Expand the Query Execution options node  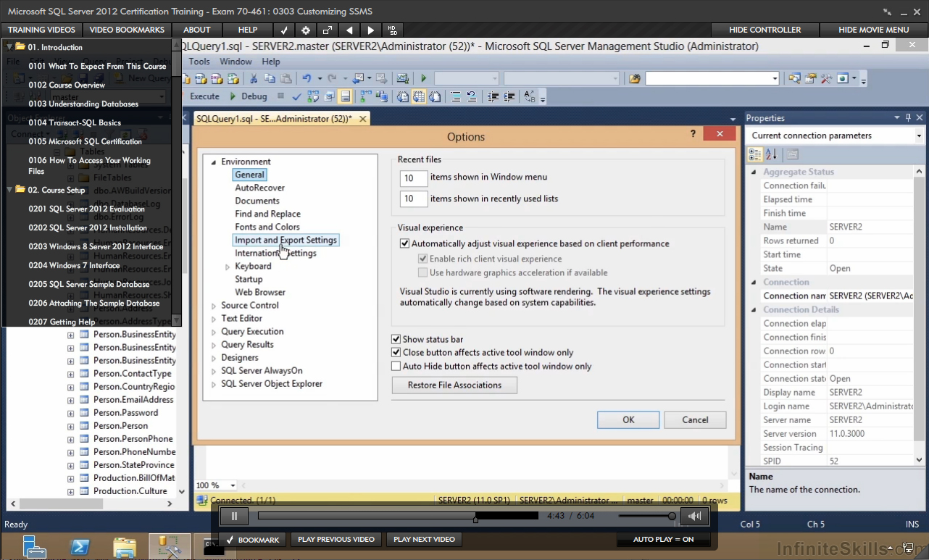214,332
